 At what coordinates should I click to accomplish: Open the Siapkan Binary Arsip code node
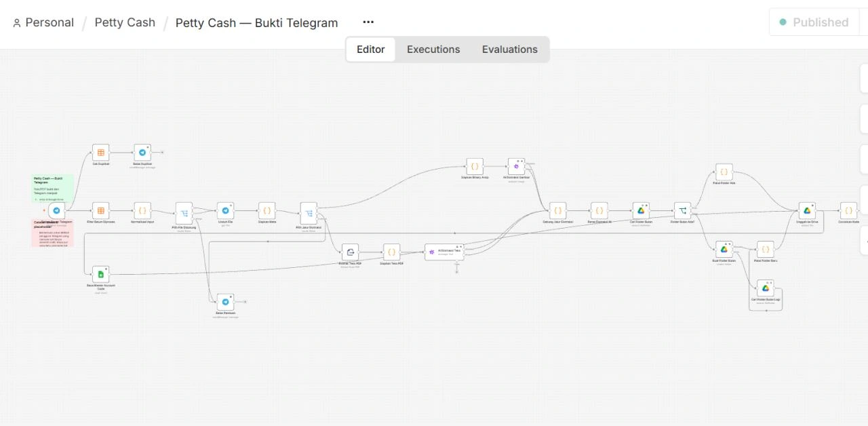(x=475, y=166)
